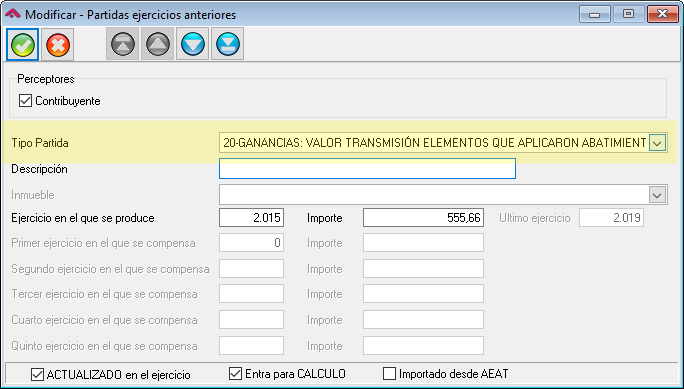The height and width of the screenshot is (389, 684).
Task: Click Cuarto ejercicio compensa year field
Action: click(251, 320)
